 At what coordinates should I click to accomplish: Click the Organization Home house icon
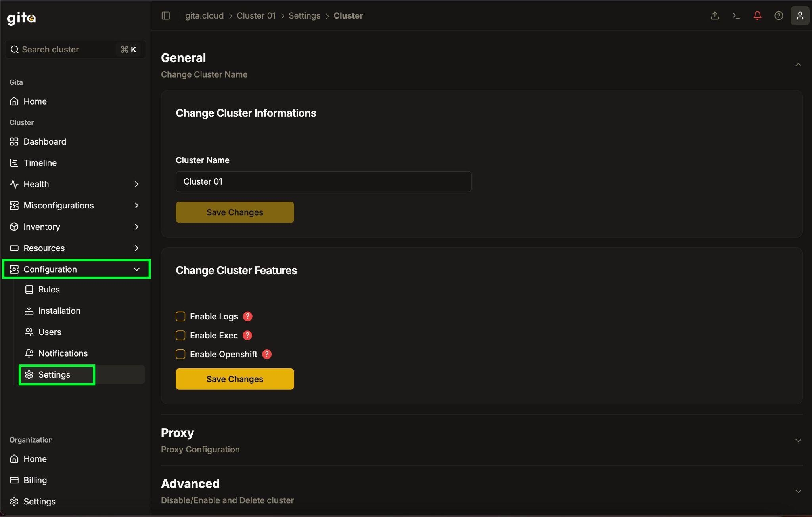pos(14,459)
